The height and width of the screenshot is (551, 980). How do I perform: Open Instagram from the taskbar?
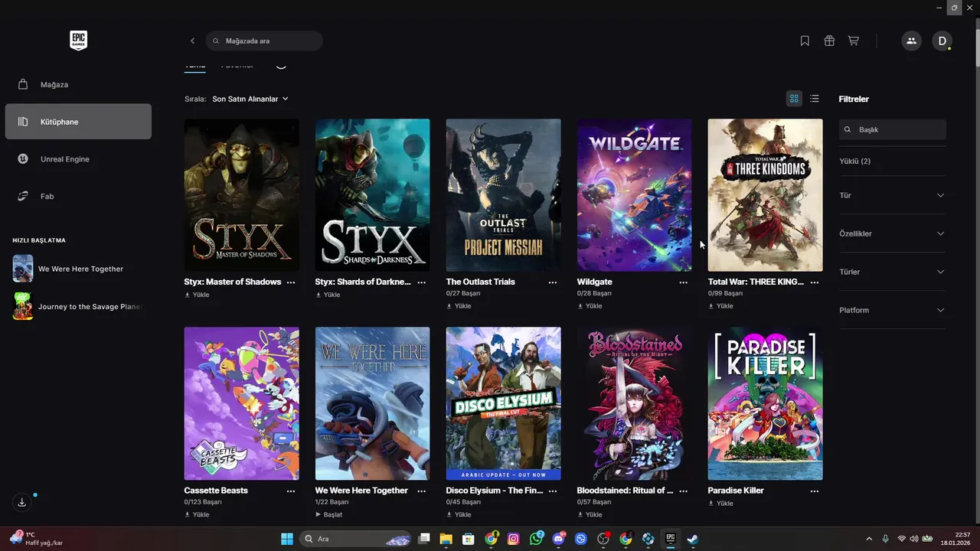[514, 539]
